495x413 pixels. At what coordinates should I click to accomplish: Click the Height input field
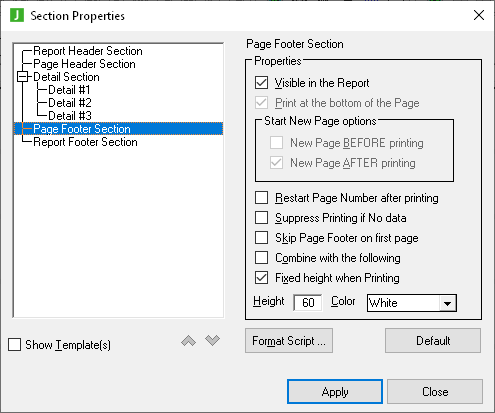308,303
